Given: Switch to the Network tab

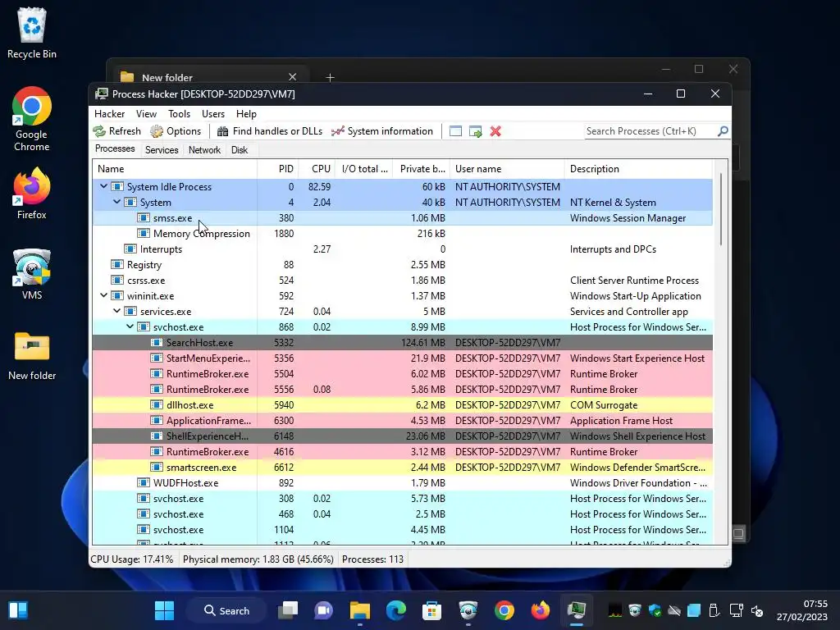Looking at the screenshot, I should (204, 150).
